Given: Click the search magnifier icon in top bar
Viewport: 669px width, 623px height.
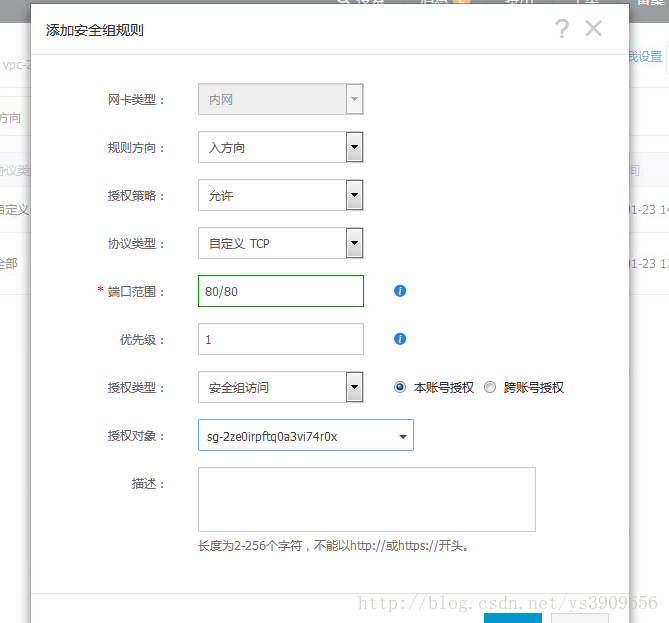Looking at the screenshot, I should pos(343,2).
